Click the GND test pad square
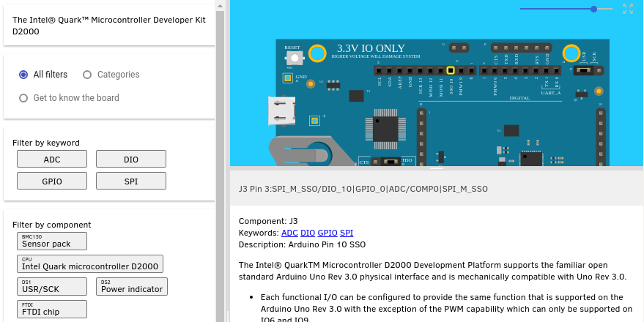Image resolution: width=644 pixels, height=322 pixels. (288, 78)
